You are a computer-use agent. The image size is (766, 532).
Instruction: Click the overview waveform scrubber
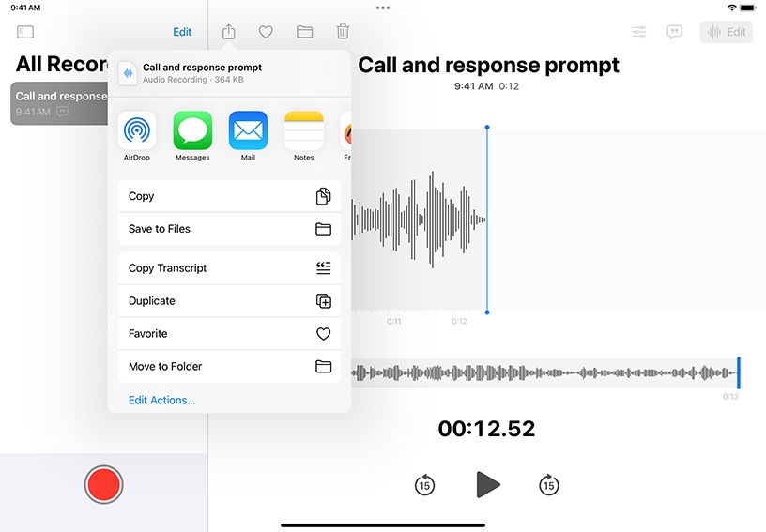544,372
